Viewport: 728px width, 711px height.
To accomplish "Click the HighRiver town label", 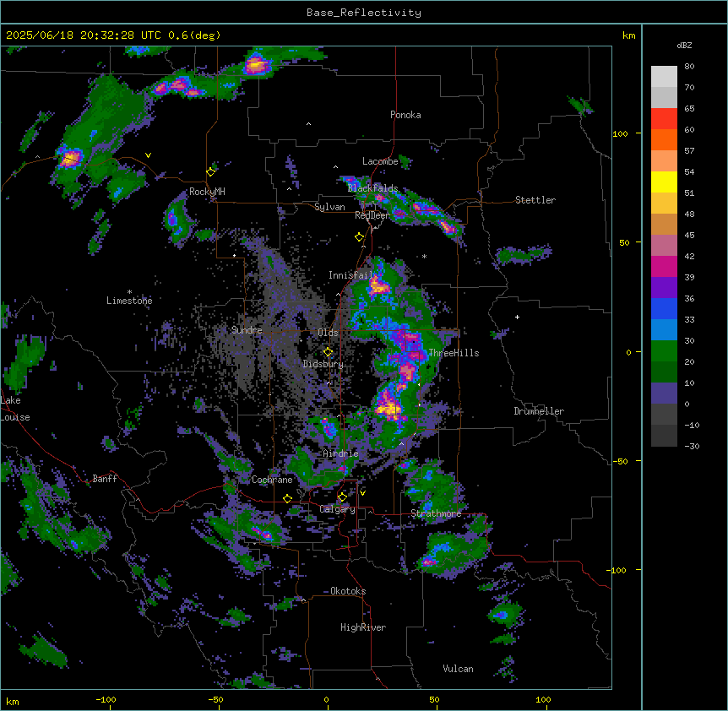I will [x=363, y=627].
